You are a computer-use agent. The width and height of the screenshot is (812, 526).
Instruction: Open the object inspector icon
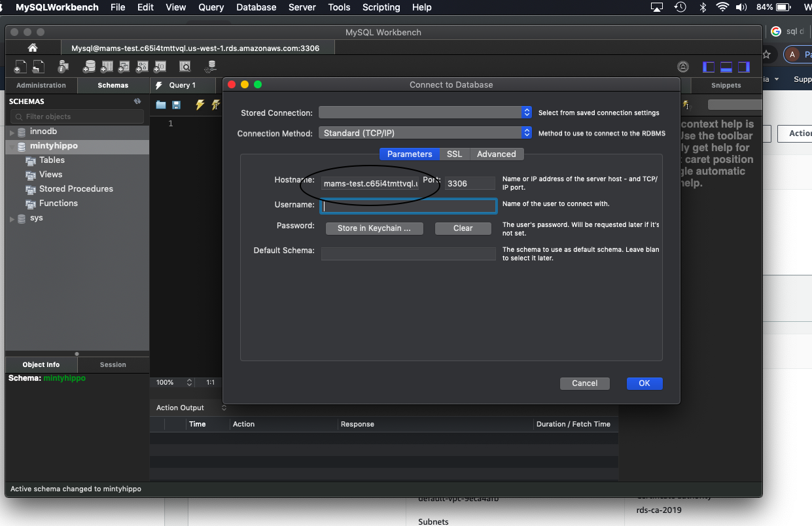pos(63,66)
